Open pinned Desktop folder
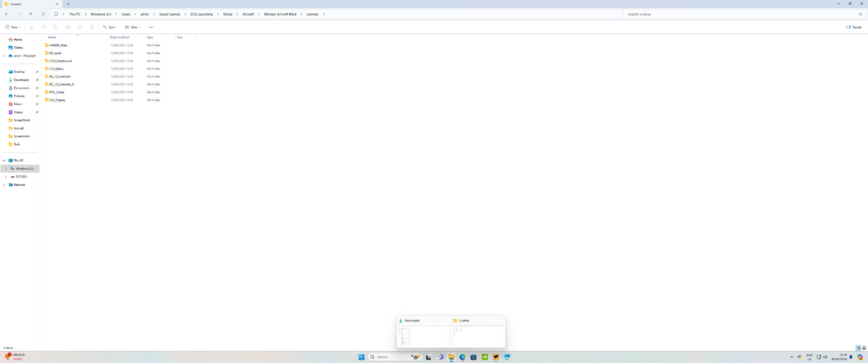Viewport: 868px width, 363px height. pos(16,71)
